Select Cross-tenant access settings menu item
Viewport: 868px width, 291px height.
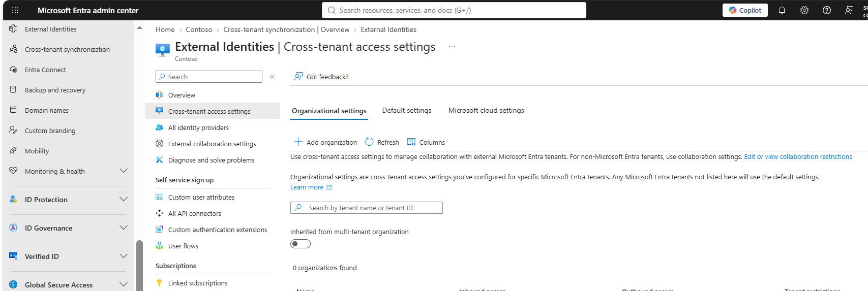click(x=213, y=111)
